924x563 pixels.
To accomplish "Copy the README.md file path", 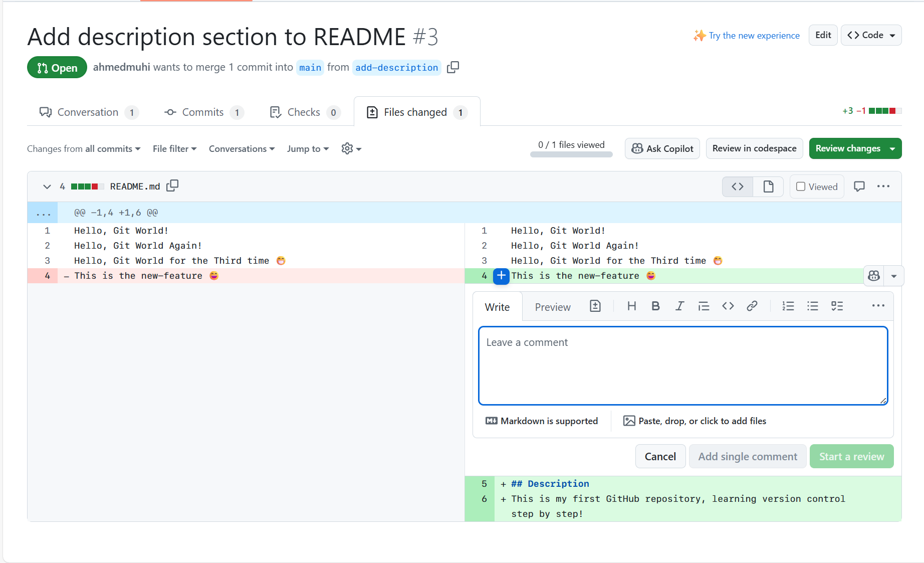I will (172, 186).
